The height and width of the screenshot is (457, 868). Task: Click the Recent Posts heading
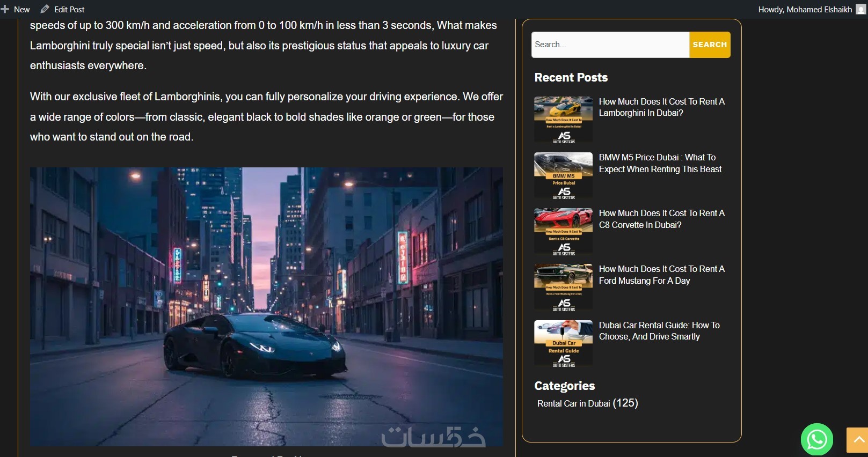571,77
